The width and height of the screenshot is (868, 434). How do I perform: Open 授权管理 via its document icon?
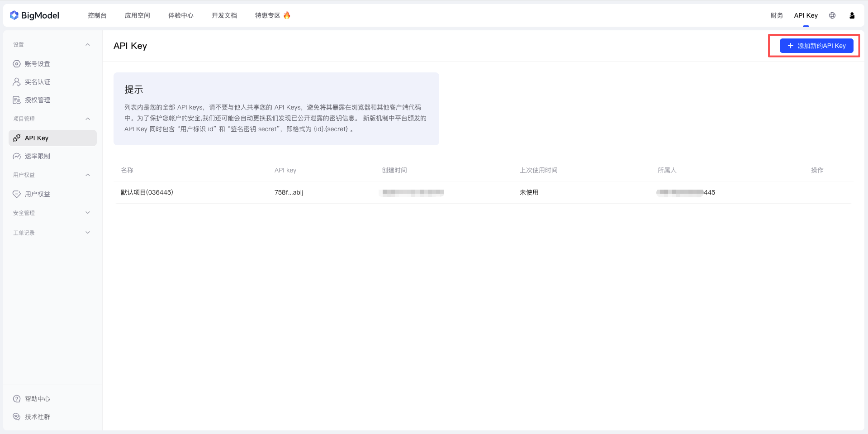tap(17, 100)
